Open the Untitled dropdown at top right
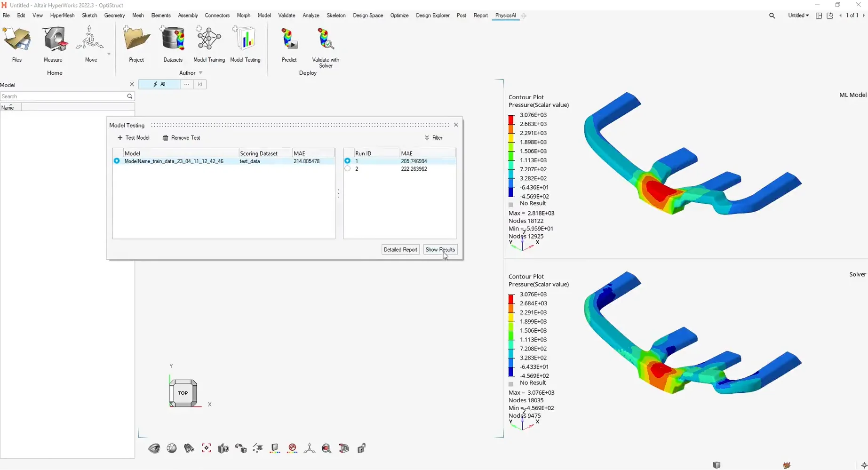The height and width of the screenshot is (470, 868). 798,16
